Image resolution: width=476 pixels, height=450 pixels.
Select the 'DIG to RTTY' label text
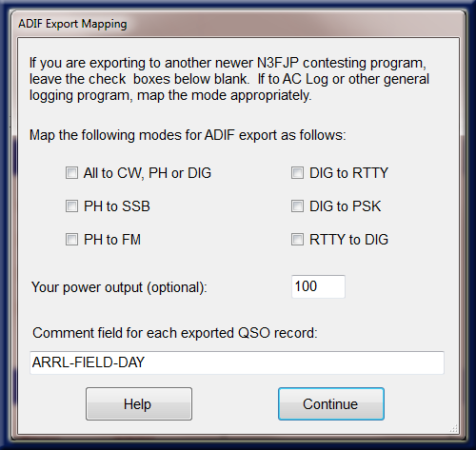pyautogui.click(x=348, y=173)
